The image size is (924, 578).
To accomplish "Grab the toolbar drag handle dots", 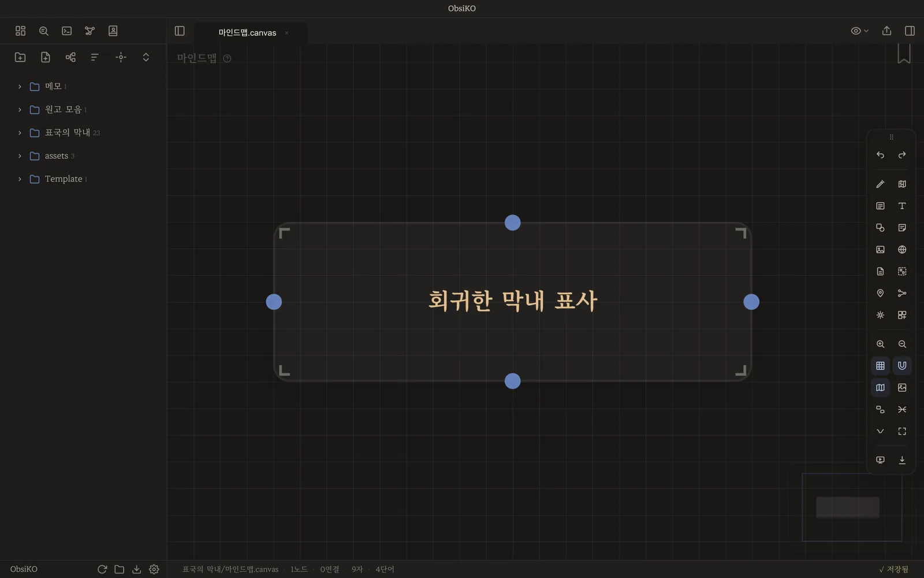I will [x=891, y=137].
